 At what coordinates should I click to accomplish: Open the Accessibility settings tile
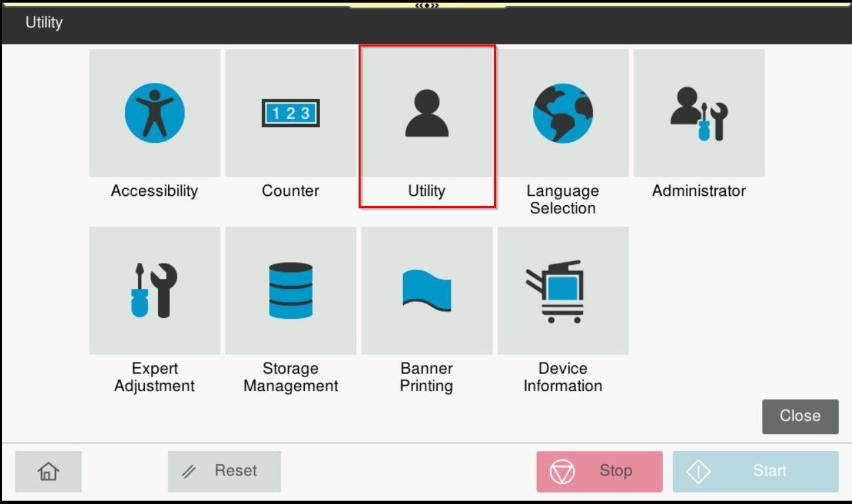click(x=154, y=113)
